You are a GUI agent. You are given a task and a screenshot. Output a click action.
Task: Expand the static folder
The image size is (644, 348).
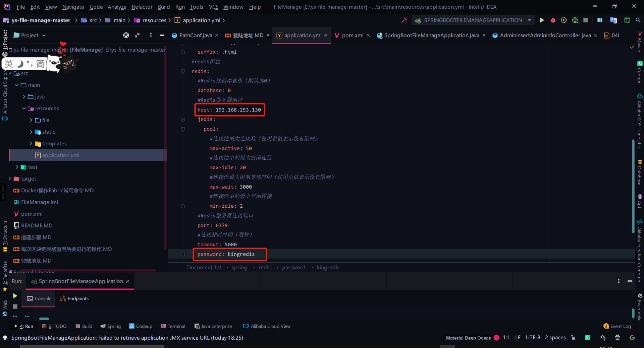31,132
